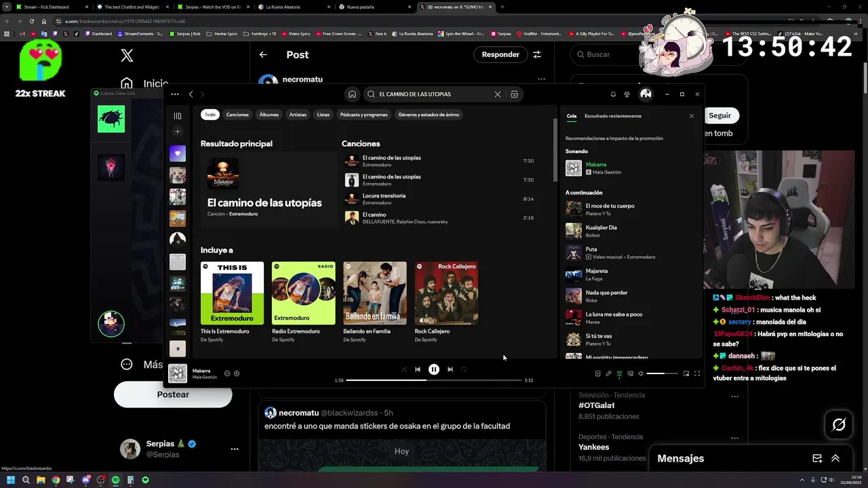Viewport: 868px width, 488px height.
Task: Open Windows Start menu
Action: (x=10, y=480)
